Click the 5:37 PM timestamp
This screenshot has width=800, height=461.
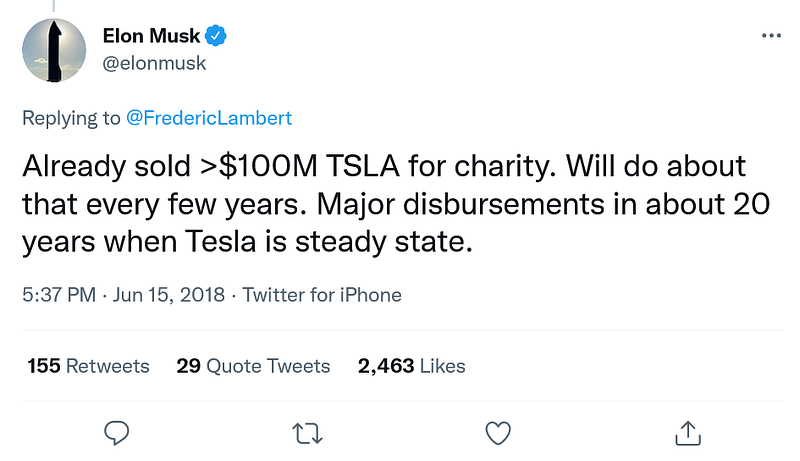pyautogui.click(x=59, y=295)
